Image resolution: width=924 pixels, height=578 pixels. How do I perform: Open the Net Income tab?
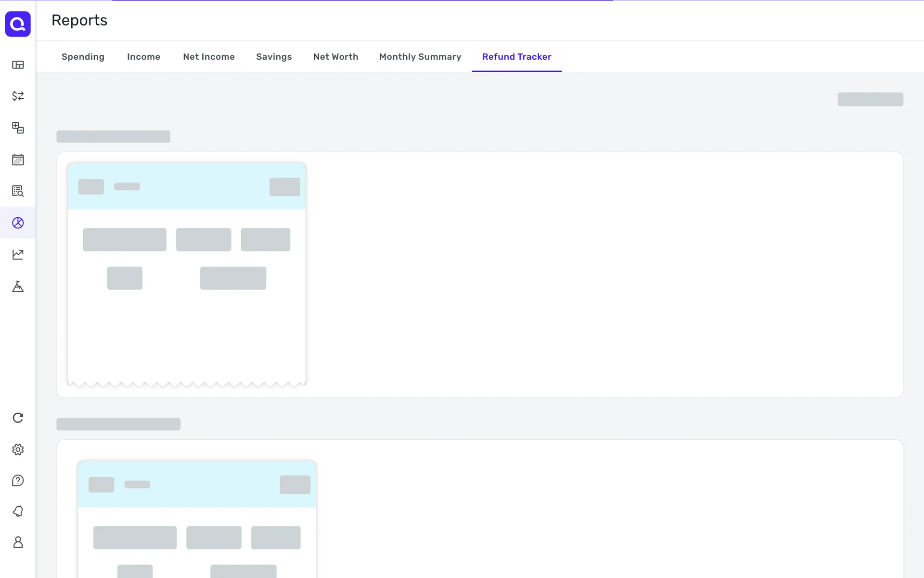[x=209, y=57]
